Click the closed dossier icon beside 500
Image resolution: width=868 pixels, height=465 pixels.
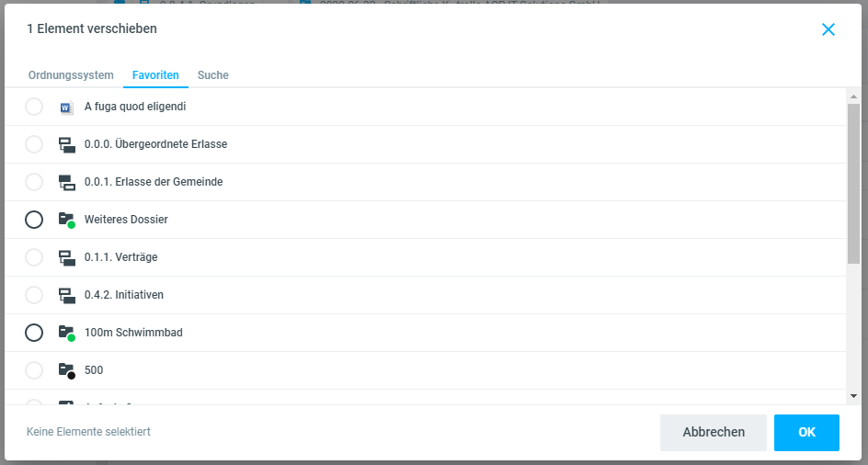tap(66, 370)
